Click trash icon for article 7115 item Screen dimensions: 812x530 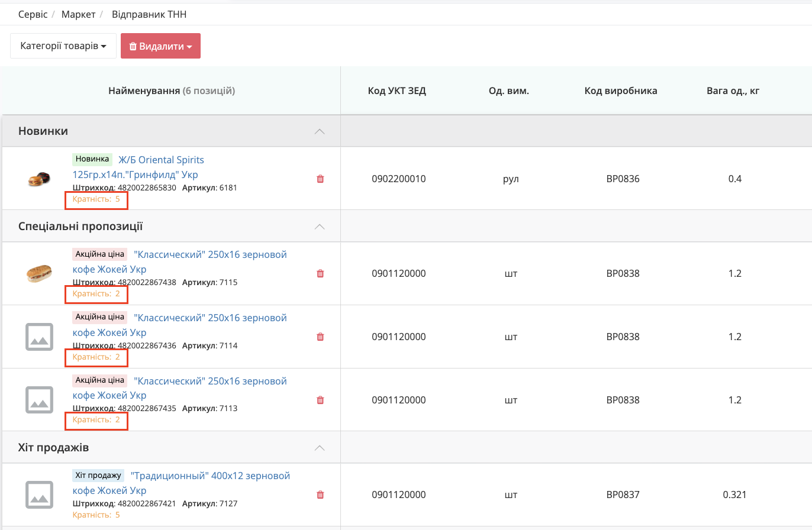point(320,273)
